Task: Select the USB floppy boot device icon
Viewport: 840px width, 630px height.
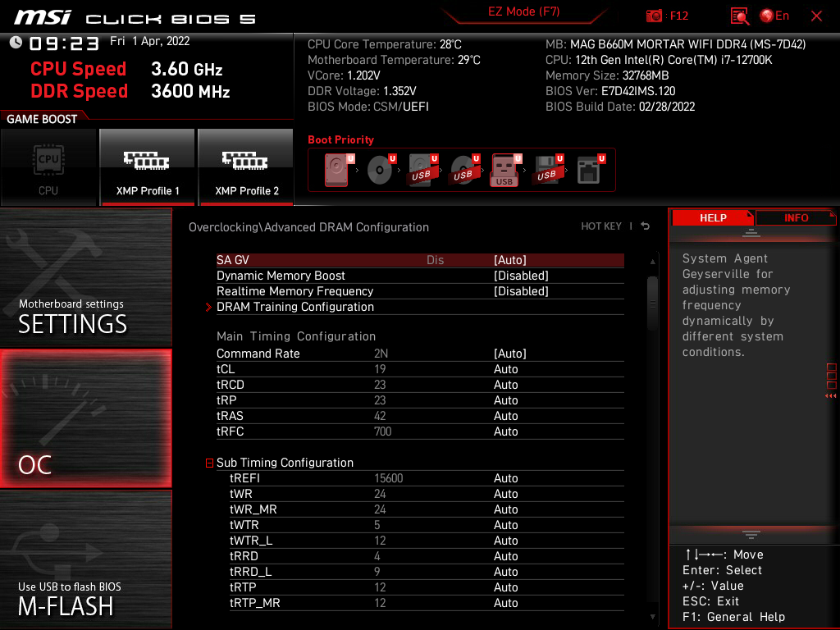Action: [547, 170]
